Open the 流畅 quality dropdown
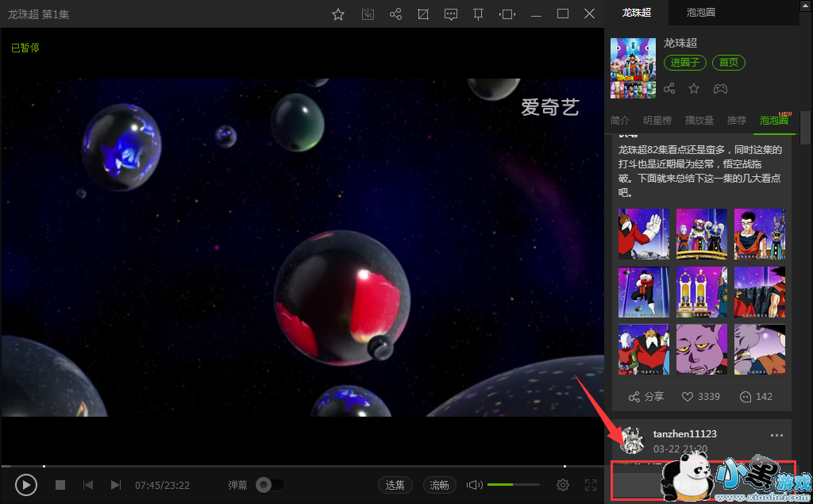This screenshot has height=504, width=813. tap(439, 485)
